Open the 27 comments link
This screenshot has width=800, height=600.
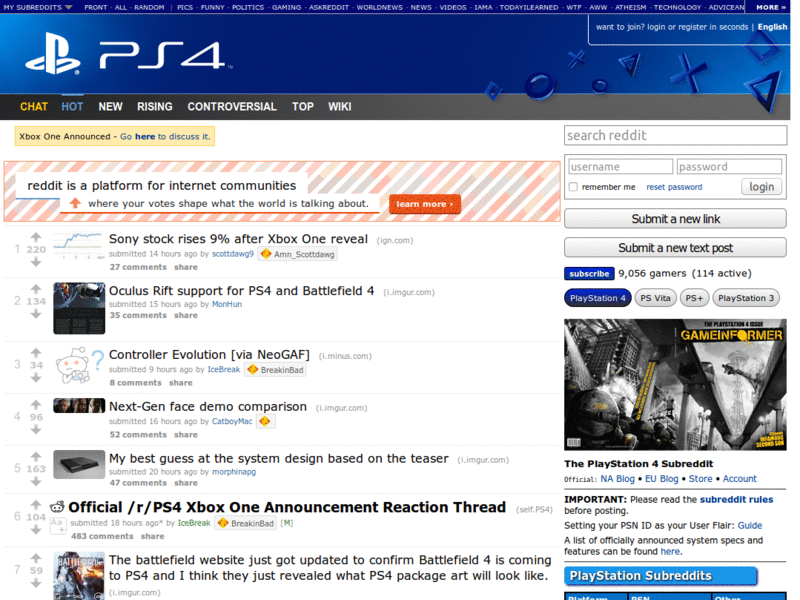[138, 267]
